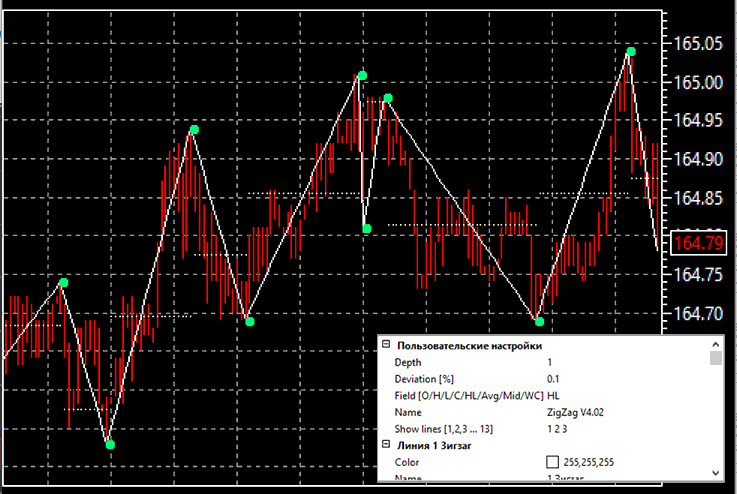Click the 164.70 price axis label
The image size is (737, 494).
[698, 314]
